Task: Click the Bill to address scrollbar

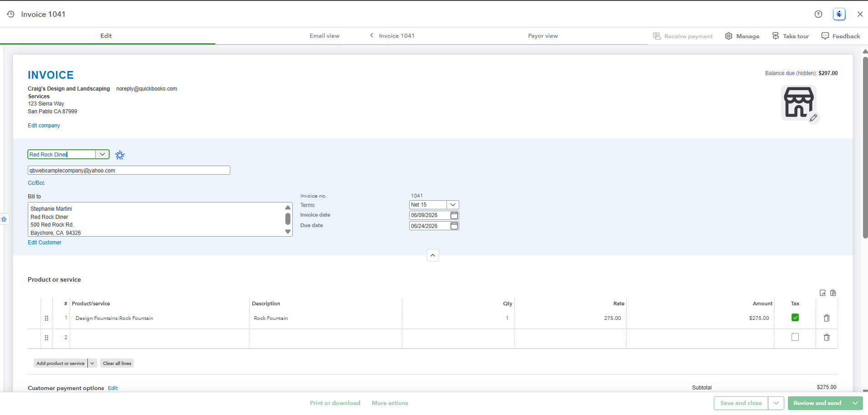Action: 288,219
